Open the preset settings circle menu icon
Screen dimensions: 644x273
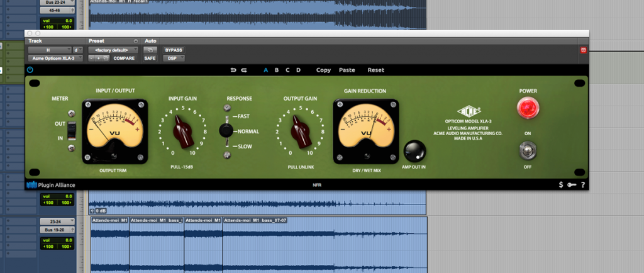[136, 41]
